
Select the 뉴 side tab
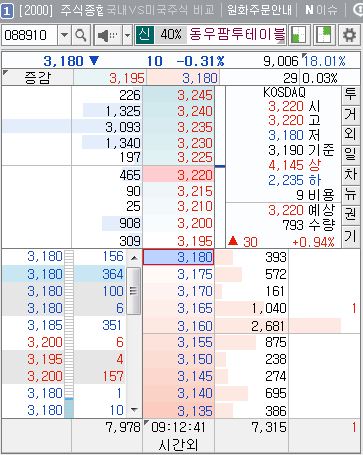click(x=350, y=194)
